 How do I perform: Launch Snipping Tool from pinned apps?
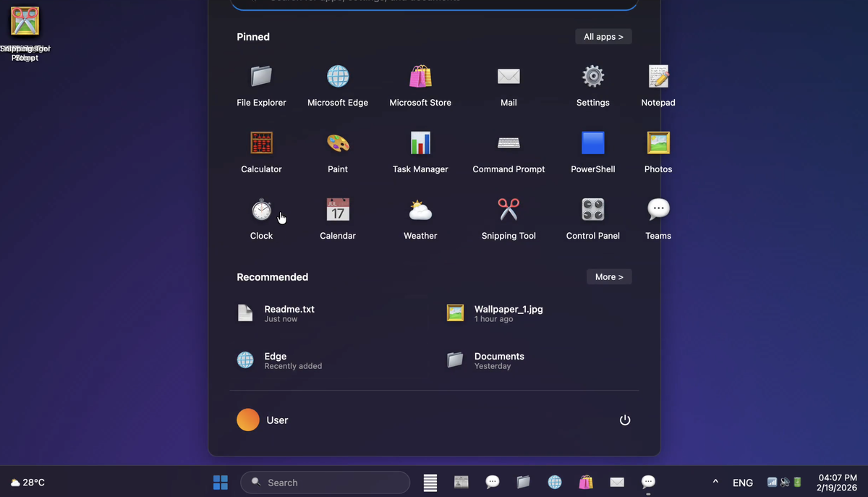(509, 218)
